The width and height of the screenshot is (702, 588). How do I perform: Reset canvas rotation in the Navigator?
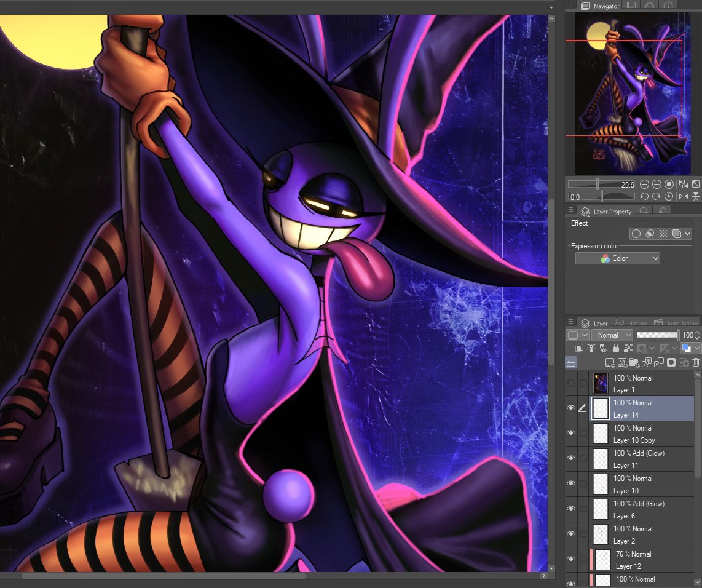click(669, 197)
